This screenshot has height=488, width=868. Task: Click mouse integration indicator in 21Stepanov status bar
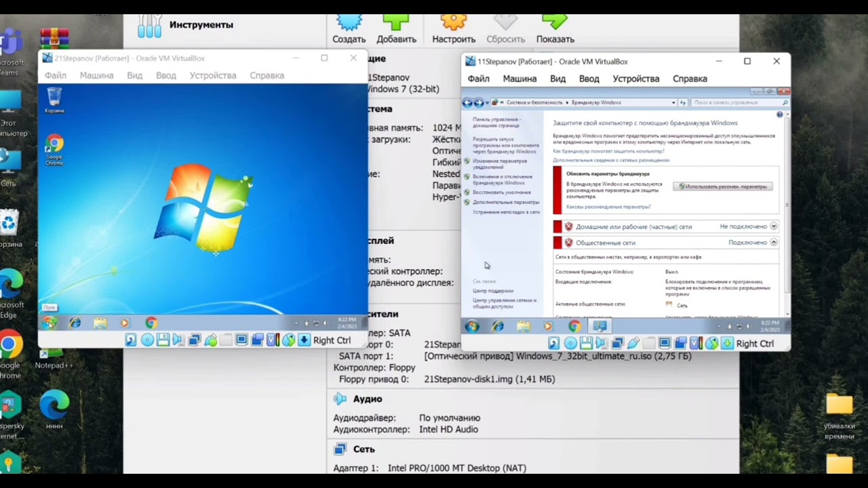(289, 340)
